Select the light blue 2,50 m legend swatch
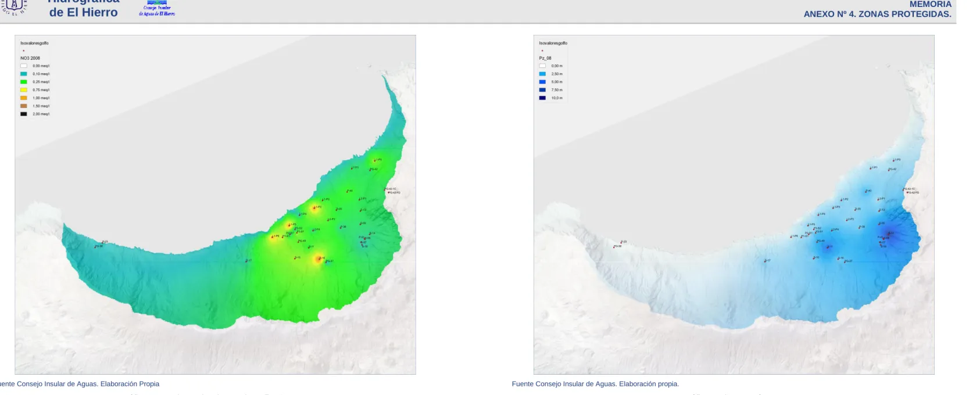The image size is (980, 395). point(542,74)
